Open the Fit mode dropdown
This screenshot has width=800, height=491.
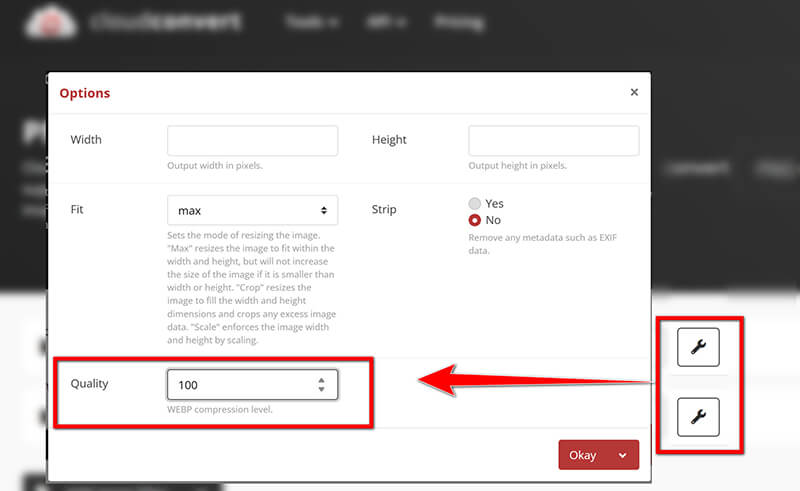[252, 211]
